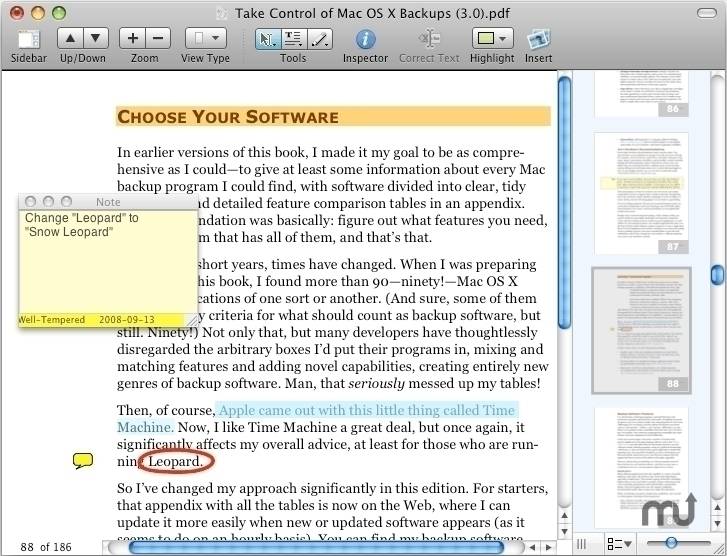Close the Note window
The image size is (727, 556).
pos(31,202)
